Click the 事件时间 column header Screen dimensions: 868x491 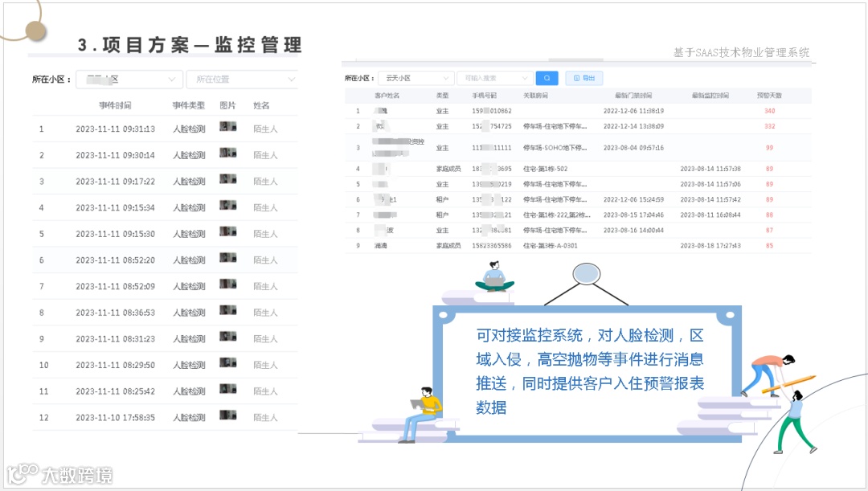115,105
